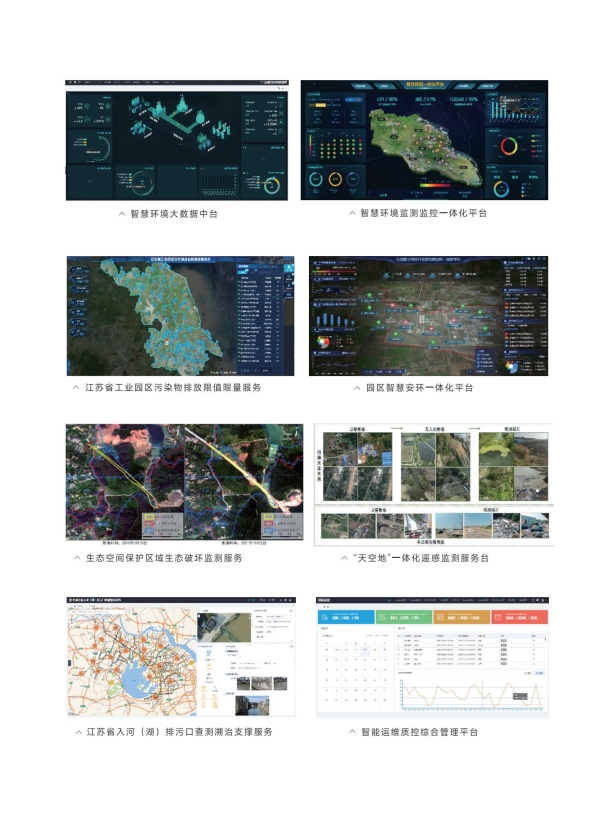Click the legend box on right satellite image
Image resolution: width=600 pixels, height=820 pixels.
point(282,525)
